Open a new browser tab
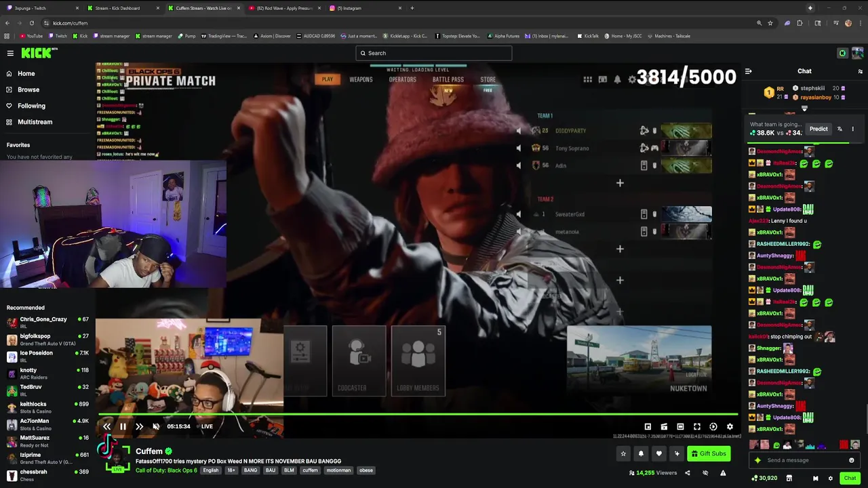This screenshot has height=488, width=868. tap(412, 8)
